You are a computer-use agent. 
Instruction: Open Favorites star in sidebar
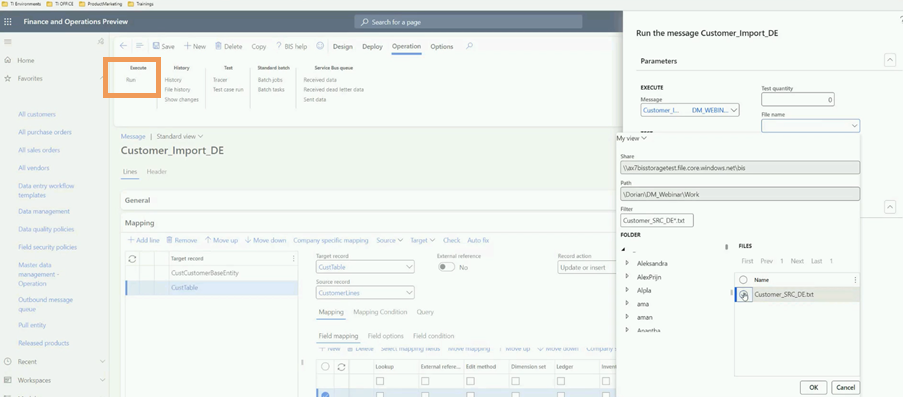click(8, 78)
